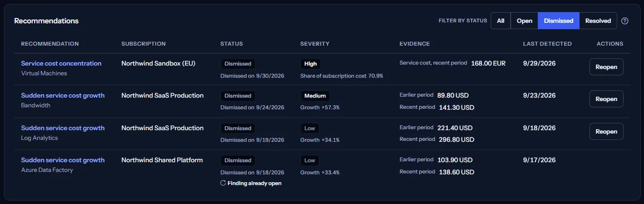Click the Dismissed badge in Virtual Machines row

[x=238, y=64]
